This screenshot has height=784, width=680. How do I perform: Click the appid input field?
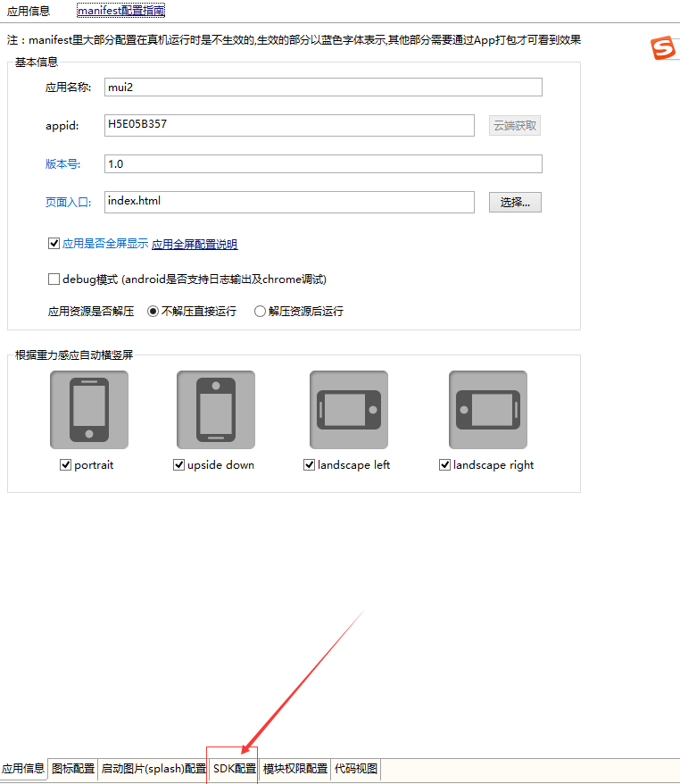(289, 125)
